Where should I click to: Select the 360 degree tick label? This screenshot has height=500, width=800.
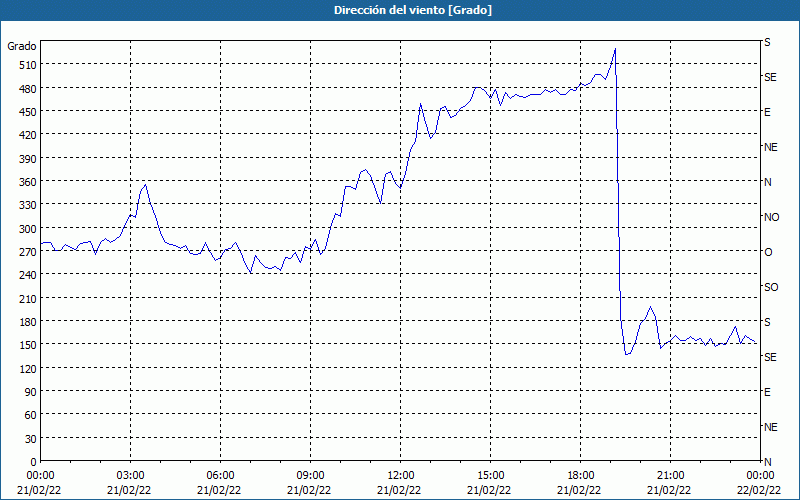(x=28, y=182)
